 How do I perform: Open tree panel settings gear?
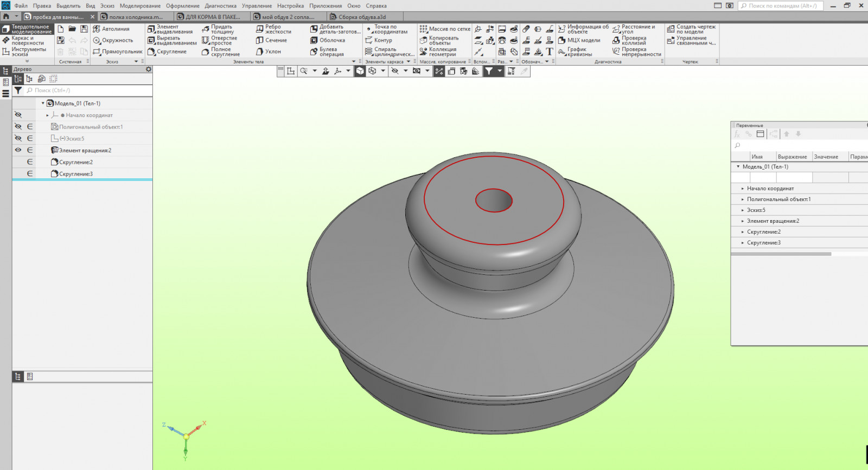(149, 69)
